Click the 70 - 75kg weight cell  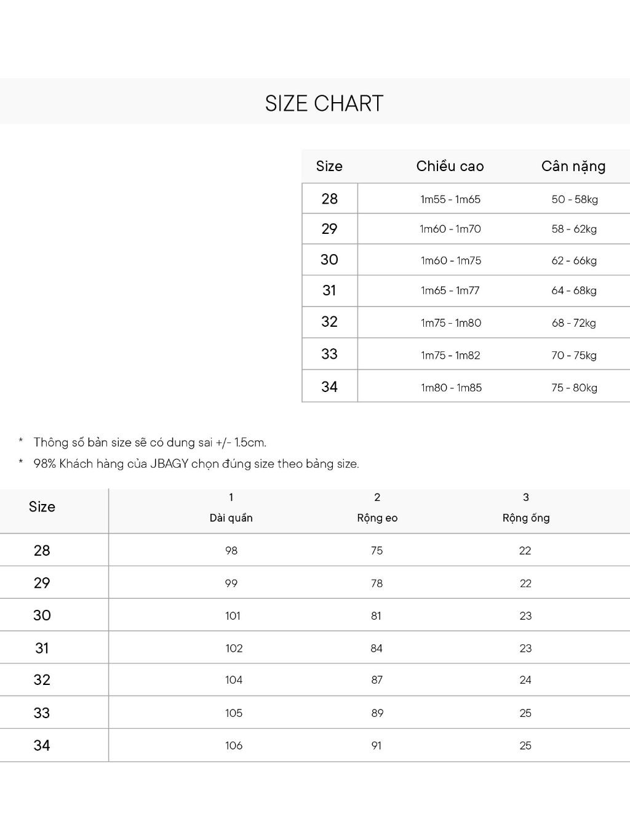tap(574, 355)
